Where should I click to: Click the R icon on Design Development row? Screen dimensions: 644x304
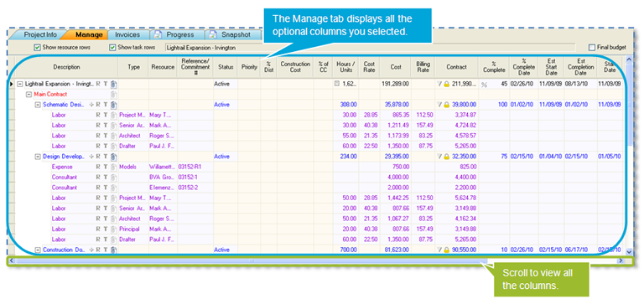(x=98, y=157)
